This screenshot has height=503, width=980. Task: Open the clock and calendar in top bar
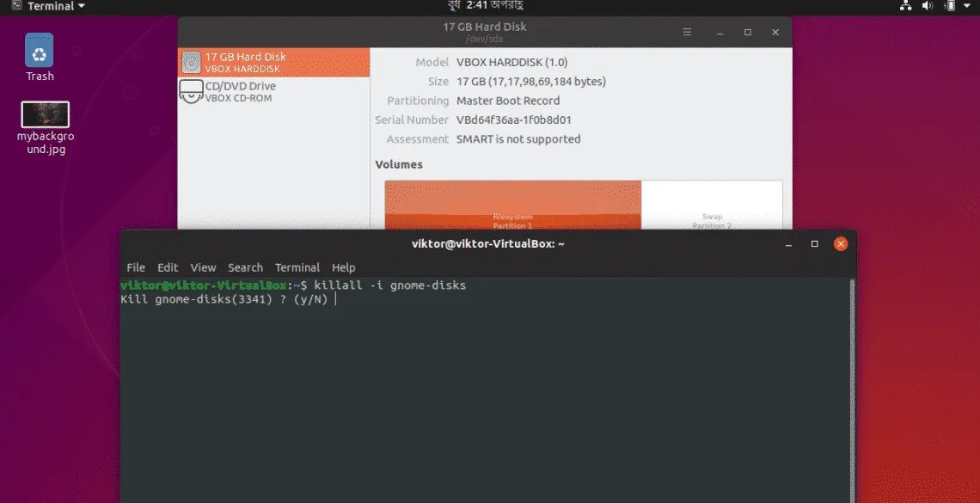pos(485,6)
